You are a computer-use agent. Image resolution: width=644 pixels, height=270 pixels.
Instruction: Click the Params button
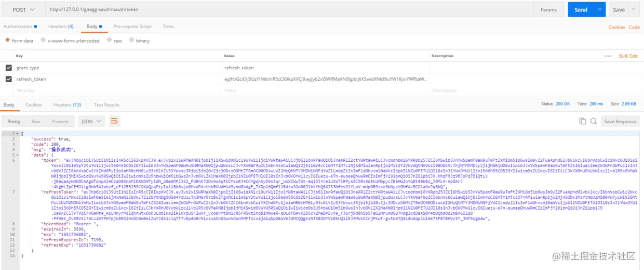tap(548, 9)
